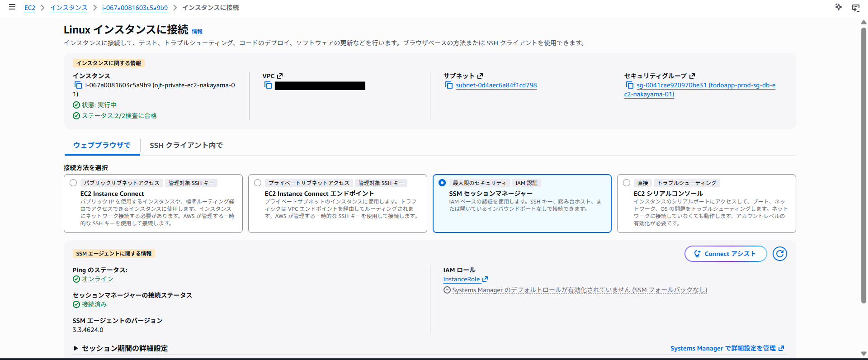Open the i-067a0081603c5a9b9 breadcrumb link

click(x=135, y=8)
